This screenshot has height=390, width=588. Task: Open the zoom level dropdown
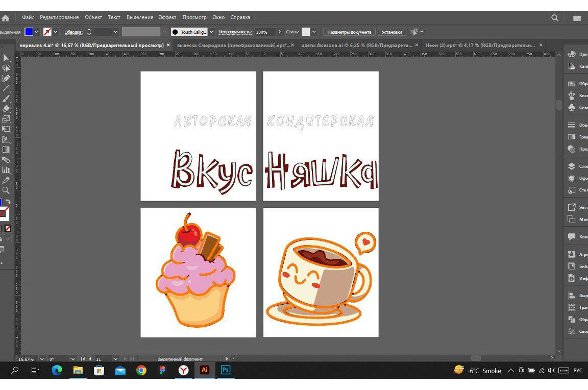click(42, 359)
